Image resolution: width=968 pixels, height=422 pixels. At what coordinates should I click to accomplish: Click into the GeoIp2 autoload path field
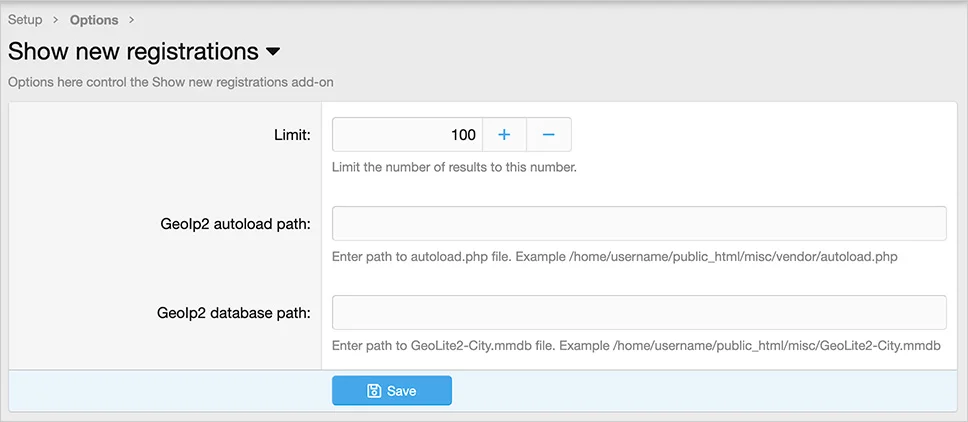tap(639, 224)
